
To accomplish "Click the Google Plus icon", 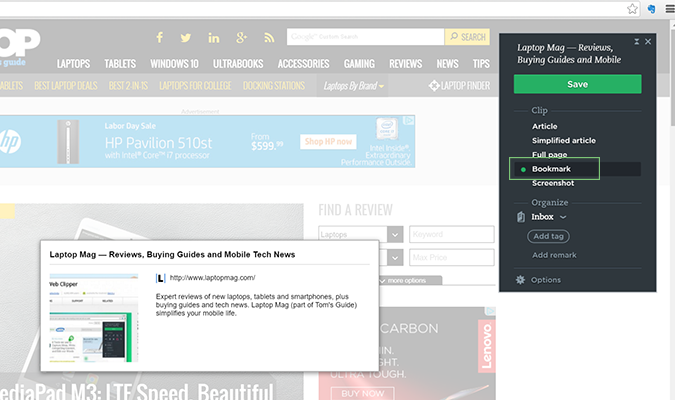I will [242, 38].
